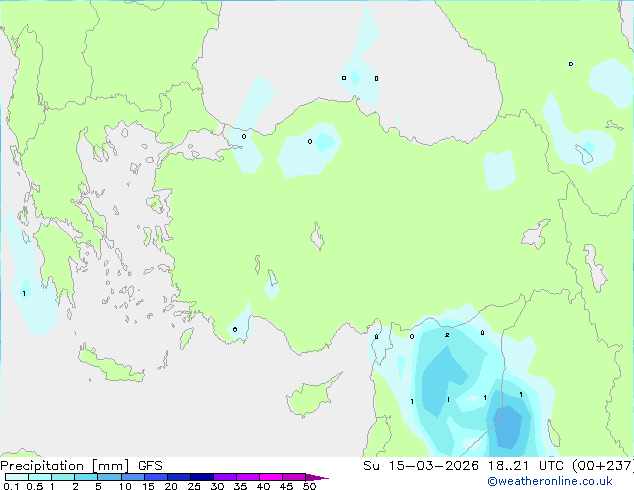Screen dimensions: 634x490
Task: Click the 'Su 15-03-2026' date text
Action: click(x=421, y=466)
